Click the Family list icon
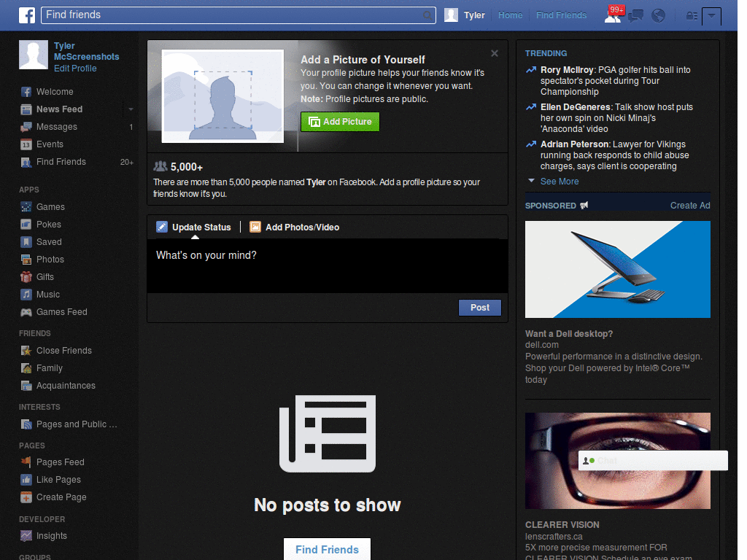This screenshot has height=560, width=747. [x=26, y=368]
